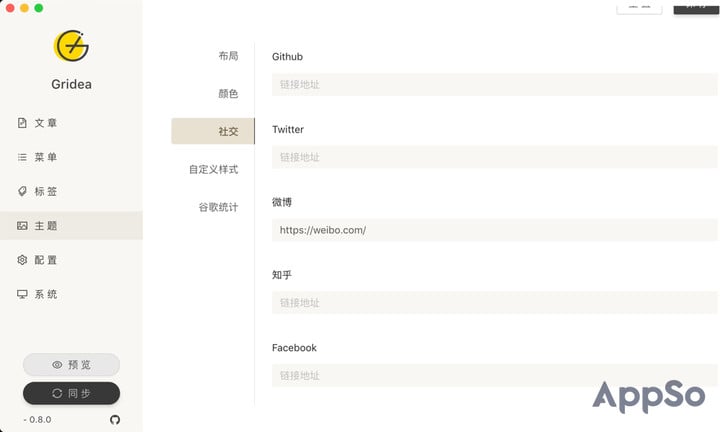This screenshot has height=432, width=720.
Task: Switch to the 布局 layout tab
Action: point(228,56)
